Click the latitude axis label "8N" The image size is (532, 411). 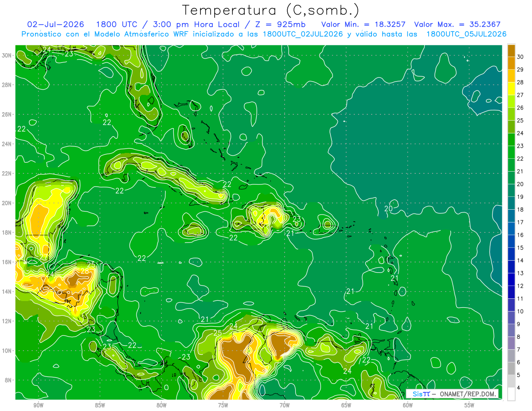(8, 380)
